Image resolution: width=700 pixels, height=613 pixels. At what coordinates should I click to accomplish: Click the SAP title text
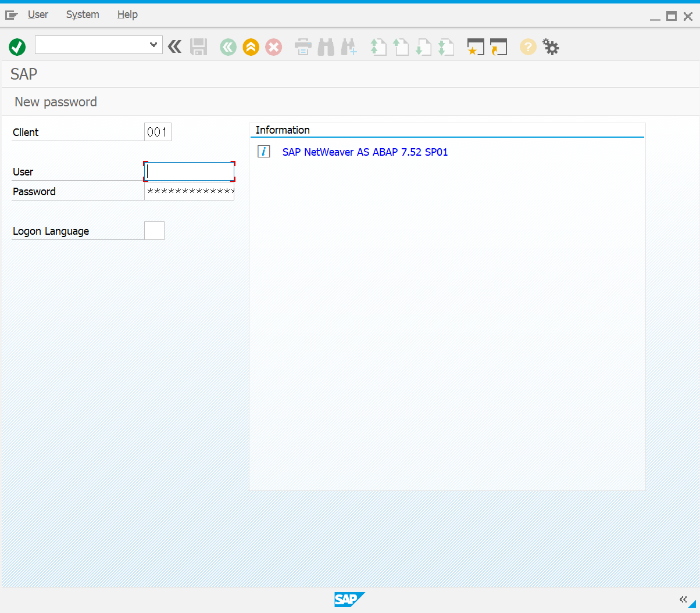[x=24, y=74]
